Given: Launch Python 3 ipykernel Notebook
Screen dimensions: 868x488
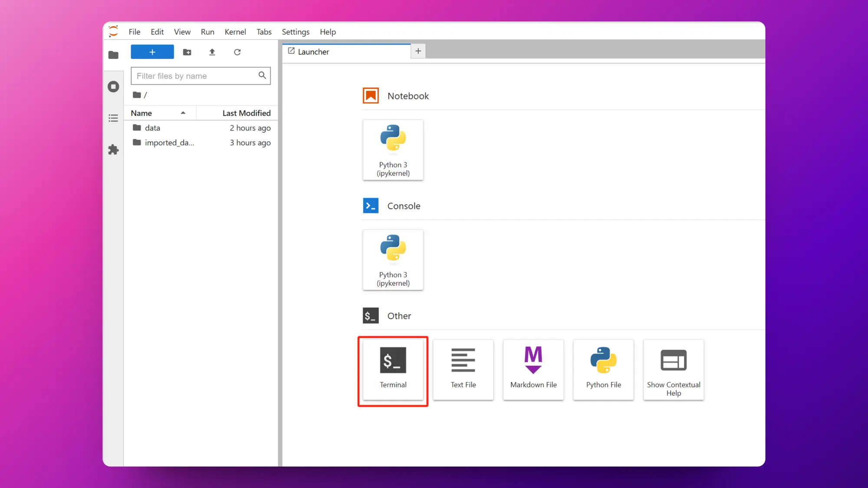Looking at the screenshot, I should 393,149.
